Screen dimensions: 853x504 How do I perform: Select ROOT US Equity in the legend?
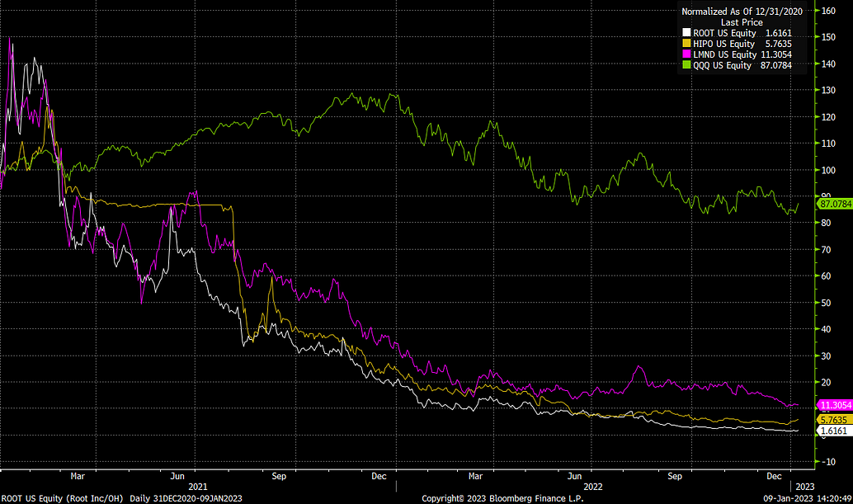click(719, 33)
